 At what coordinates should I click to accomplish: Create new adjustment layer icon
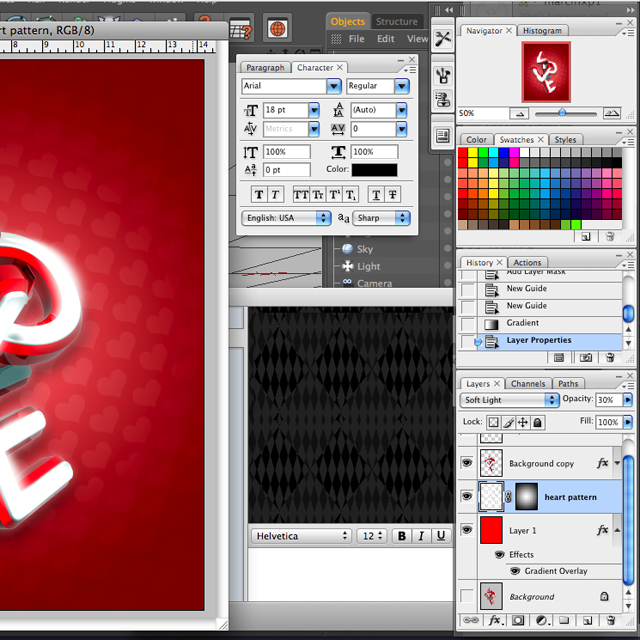542,620
